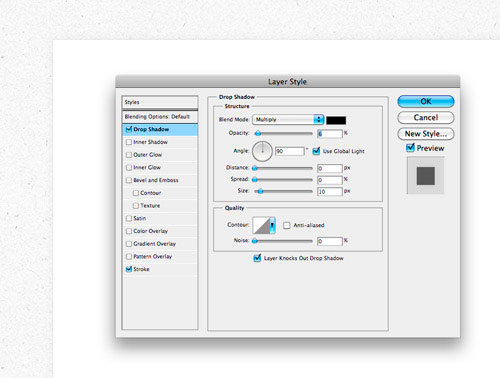
Task: Click the Noise percent value field
Action: tap(330, 241)
